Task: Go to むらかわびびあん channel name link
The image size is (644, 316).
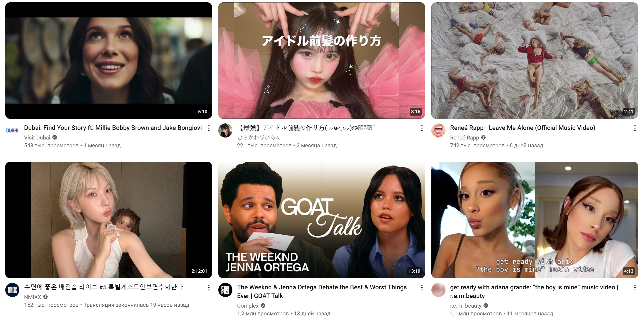Action: 259,137
